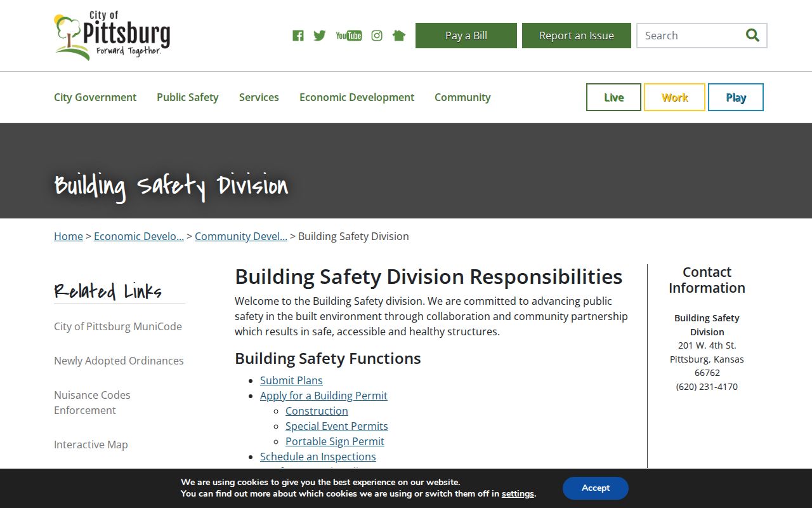Open Interactive Map sidebar link
Image resolution: width=812 pixels, height=508 pixels.
click(x=91, y=444)
